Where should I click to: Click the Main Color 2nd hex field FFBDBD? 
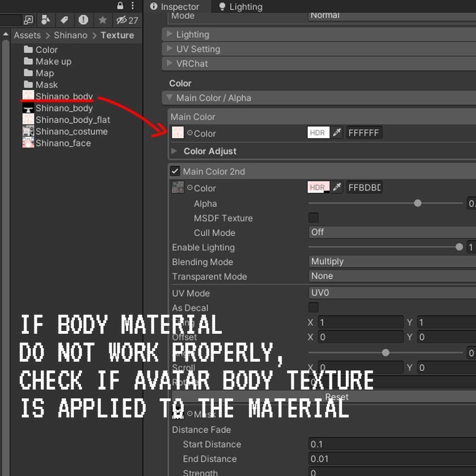coord(364,187)
